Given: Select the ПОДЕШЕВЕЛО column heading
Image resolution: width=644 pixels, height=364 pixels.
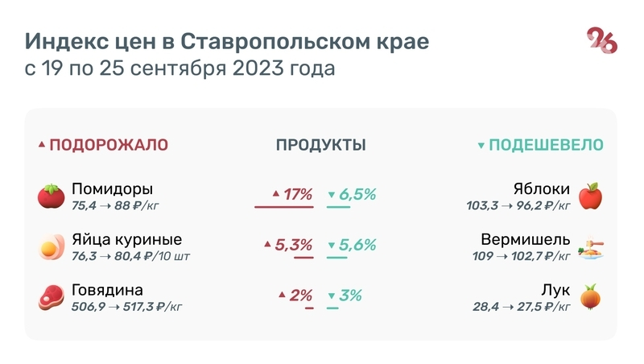Looking at the screenshot, I should (547, 145).
